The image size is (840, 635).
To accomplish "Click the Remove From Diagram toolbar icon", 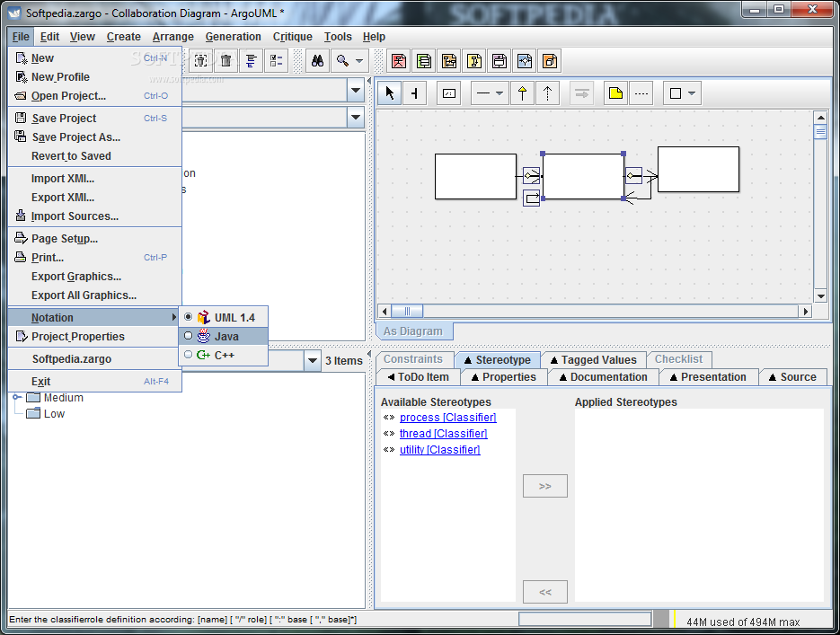I will (x=200, y=61).
